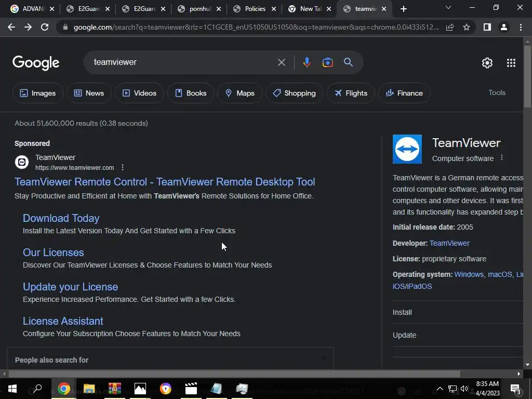Click the TeamViewer logo in knowledge panel
532x399 pixels.
tap(407, 149)
